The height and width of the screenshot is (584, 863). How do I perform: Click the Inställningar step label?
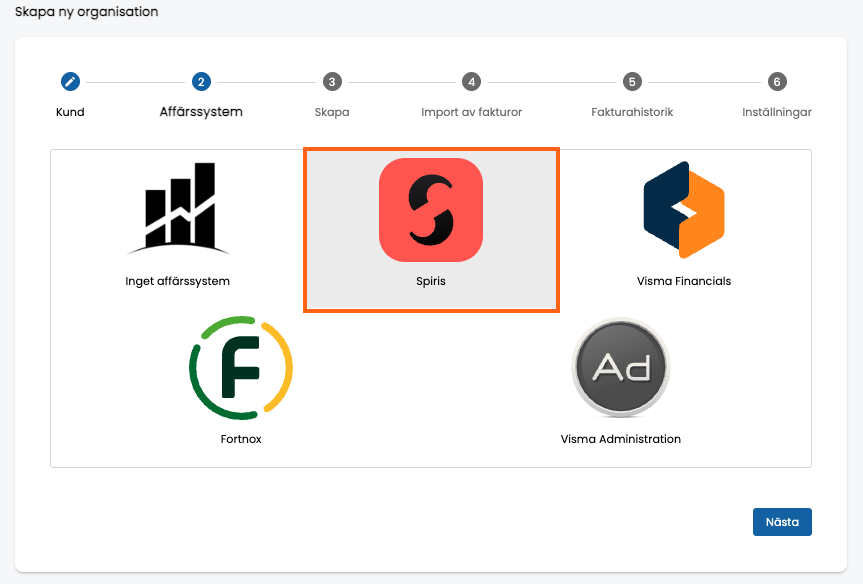[777, 112]
